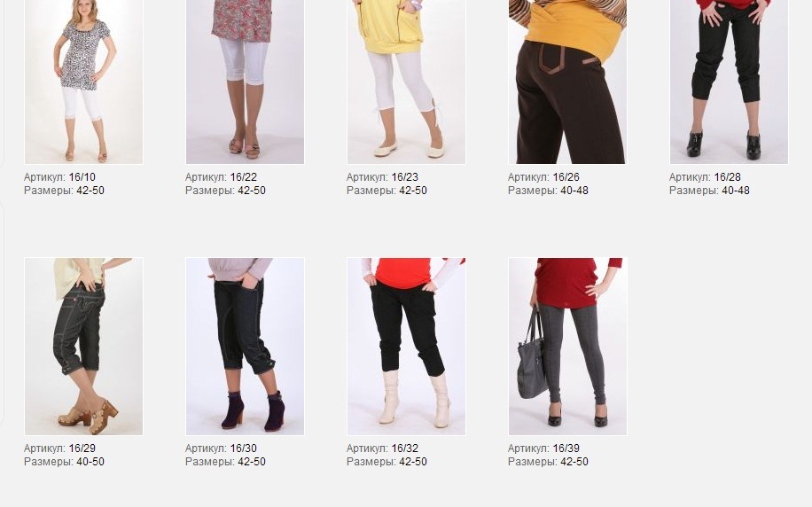Click Размеры: 40-50 under article 16/29
This screenshot has height=507, width=812.
(64, 462)
